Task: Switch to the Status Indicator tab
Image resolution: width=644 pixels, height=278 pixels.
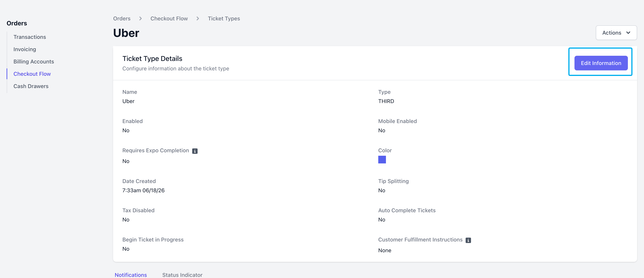Action: [x=182, y=275]
